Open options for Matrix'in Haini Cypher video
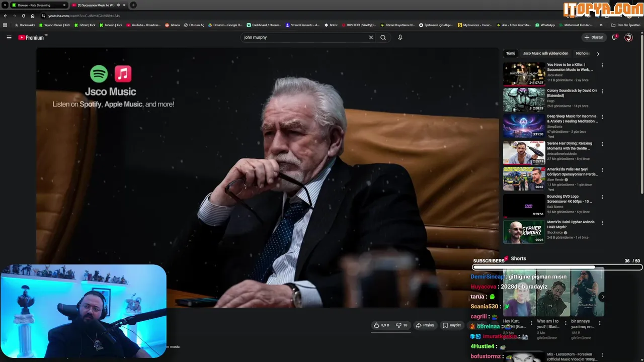The width and height of the screenshot is (644, 362). [x=602, y=223]
